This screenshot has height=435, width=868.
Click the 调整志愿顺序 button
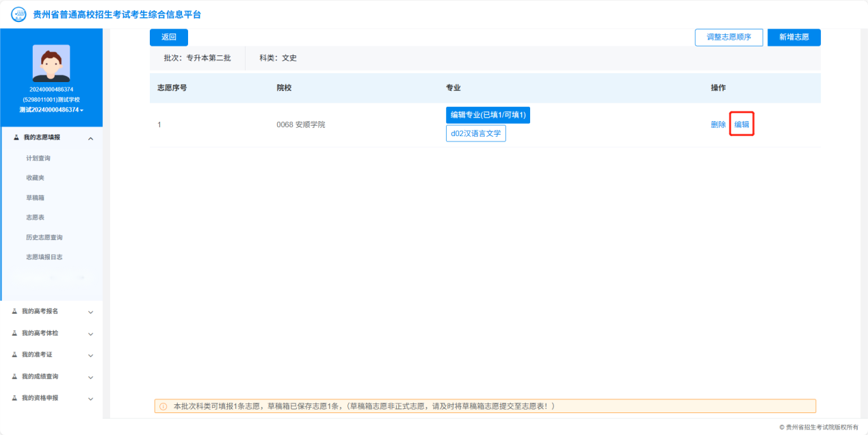click(728, 37)
